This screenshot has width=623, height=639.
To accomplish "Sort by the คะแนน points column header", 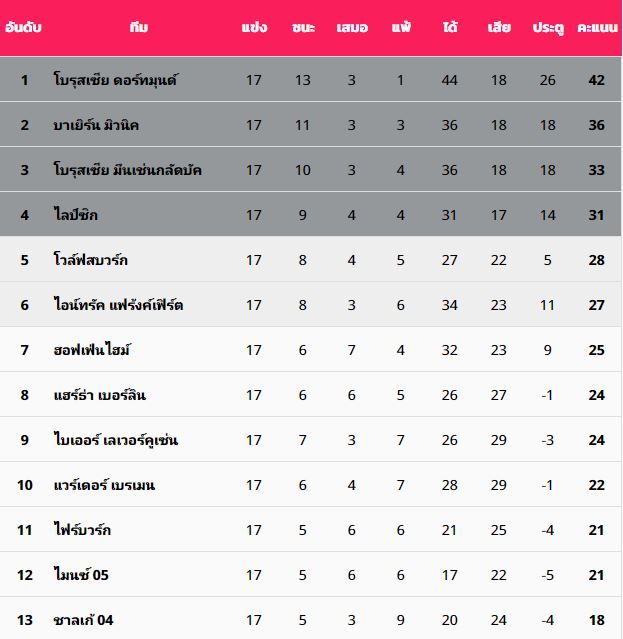I will coord(597,28).
